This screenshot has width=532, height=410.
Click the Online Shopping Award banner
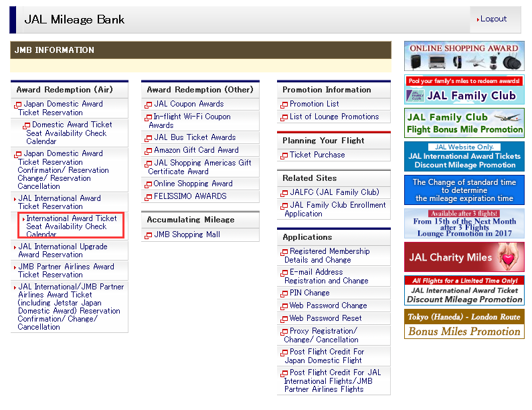pos(464,56)
